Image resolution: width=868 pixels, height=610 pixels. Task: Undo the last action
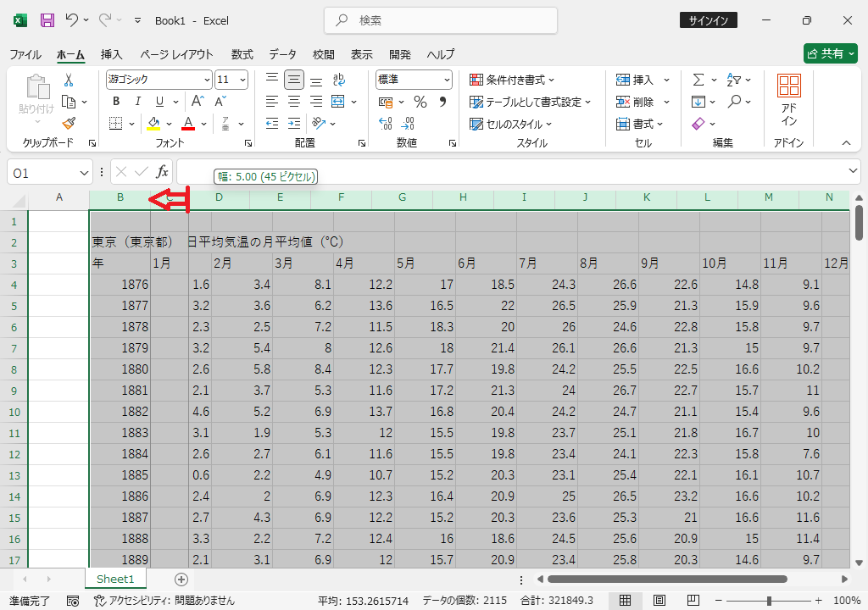(x=71, y=20)
